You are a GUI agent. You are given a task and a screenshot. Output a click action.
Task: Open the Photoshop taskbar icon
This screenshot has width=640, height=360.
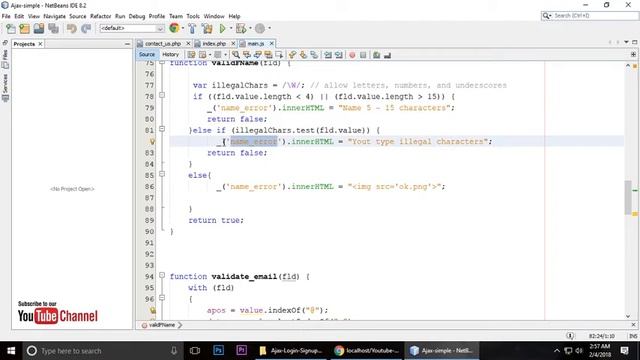pos(218,351)
